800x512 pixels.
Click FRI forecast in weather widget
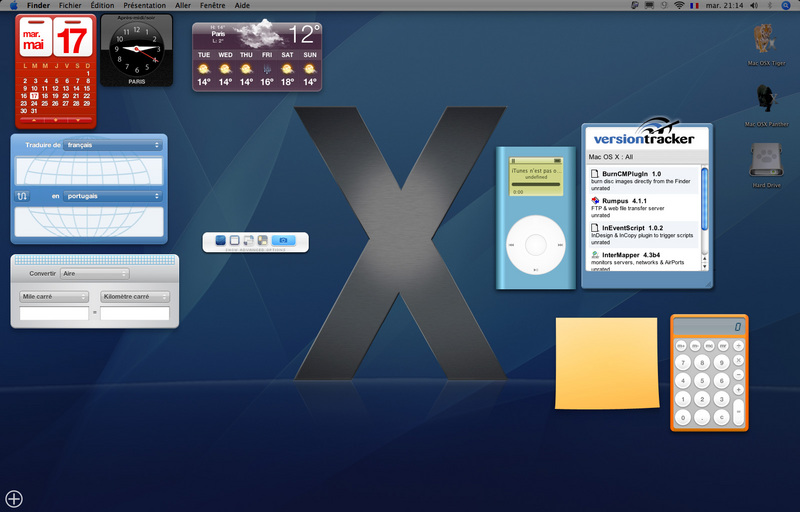point(267,68)
